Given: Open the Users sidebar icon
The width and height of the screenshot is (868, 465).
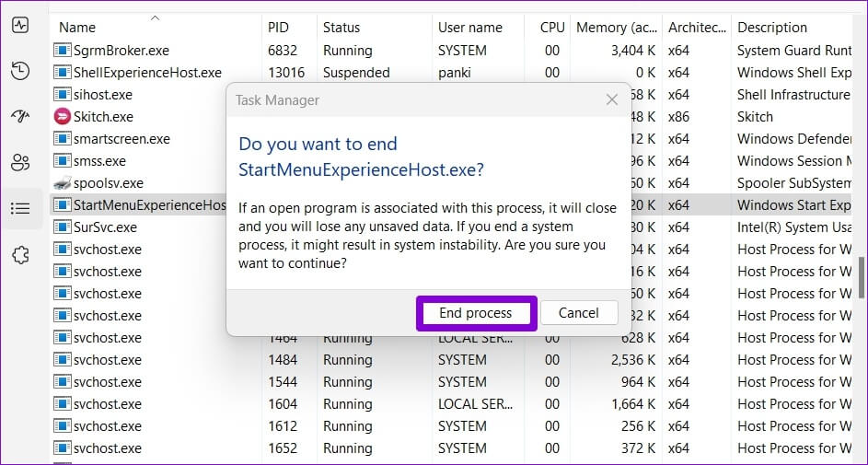Looking at the screenshot, I should [x=20, y=163].
